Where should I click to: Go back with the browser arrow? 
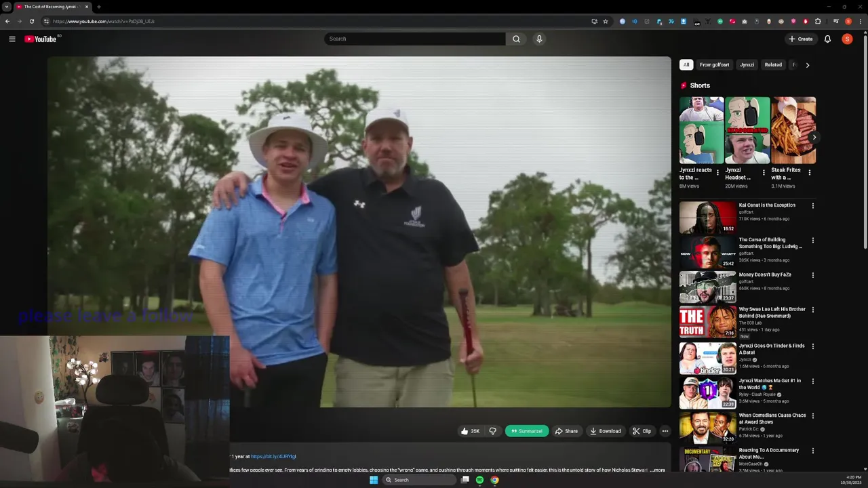coord(7,21)
